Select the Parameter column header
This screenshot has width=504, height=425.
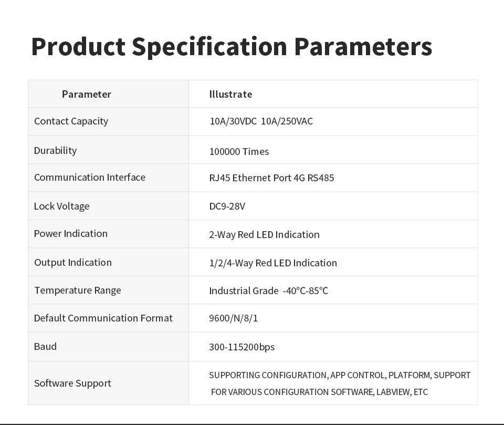pyautogui.click(x=87, y=94)
